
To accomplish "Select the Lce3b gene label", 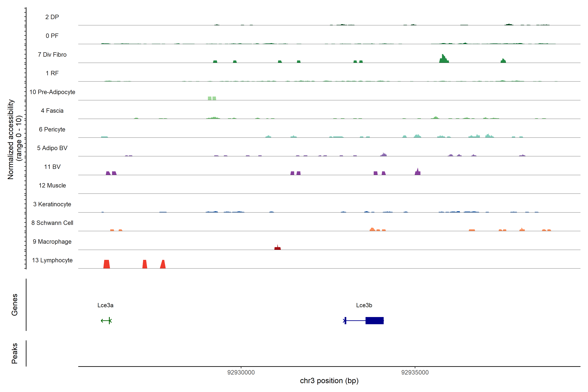I will 364,305.
